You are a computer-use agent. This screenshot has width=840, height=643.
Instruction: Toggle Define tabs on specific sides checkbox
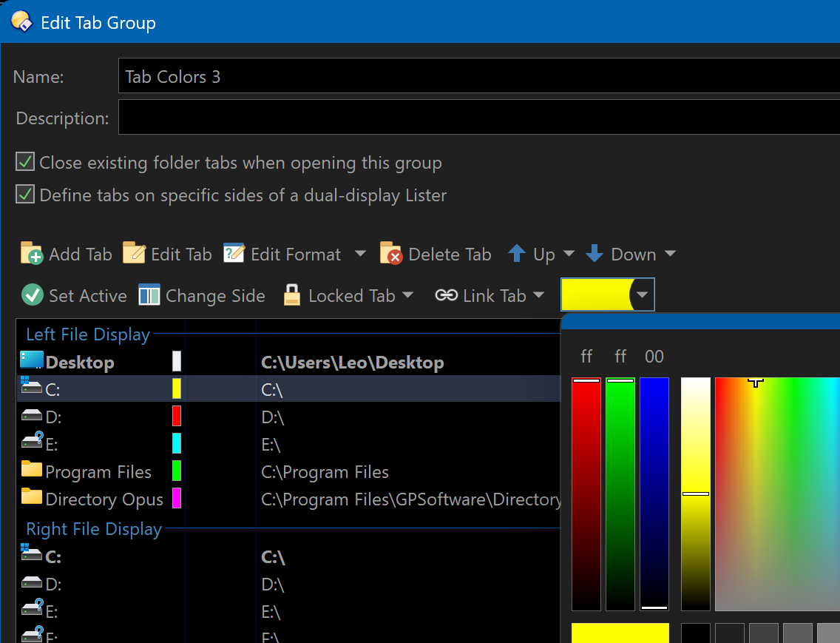pyautogui.click(x=26, y=195)
